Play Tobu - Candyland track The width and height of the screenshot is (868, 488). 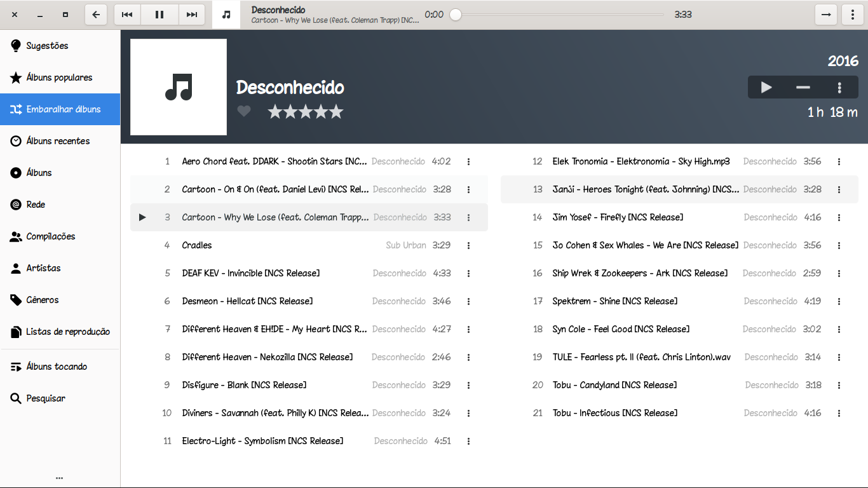click(614, 385)
